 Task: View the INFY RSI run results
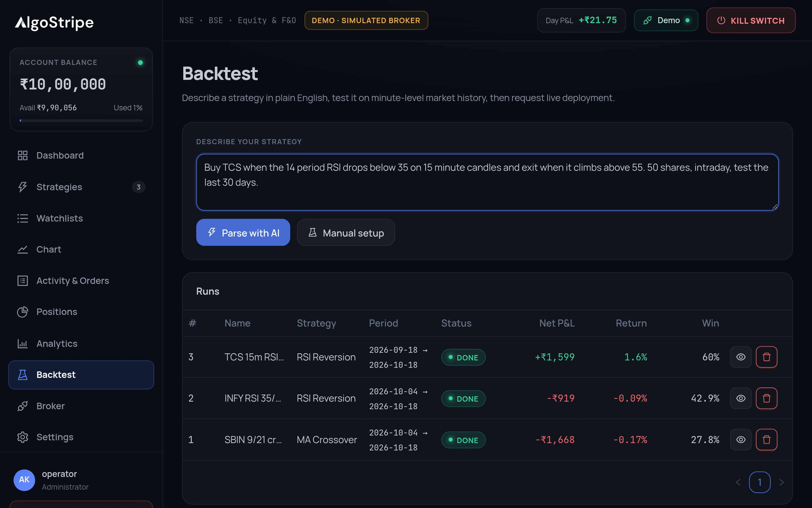741,398
